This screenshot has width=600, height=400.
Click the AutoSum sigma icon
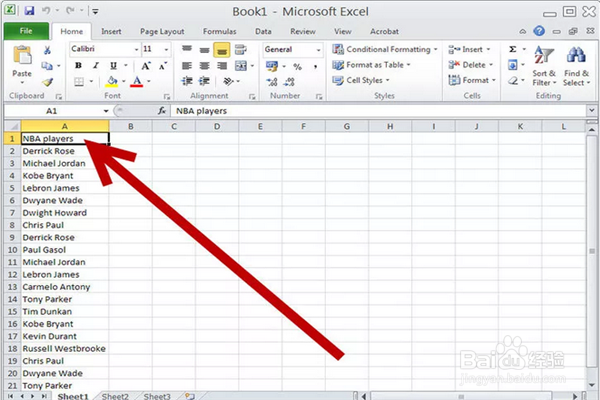(513, 49)
